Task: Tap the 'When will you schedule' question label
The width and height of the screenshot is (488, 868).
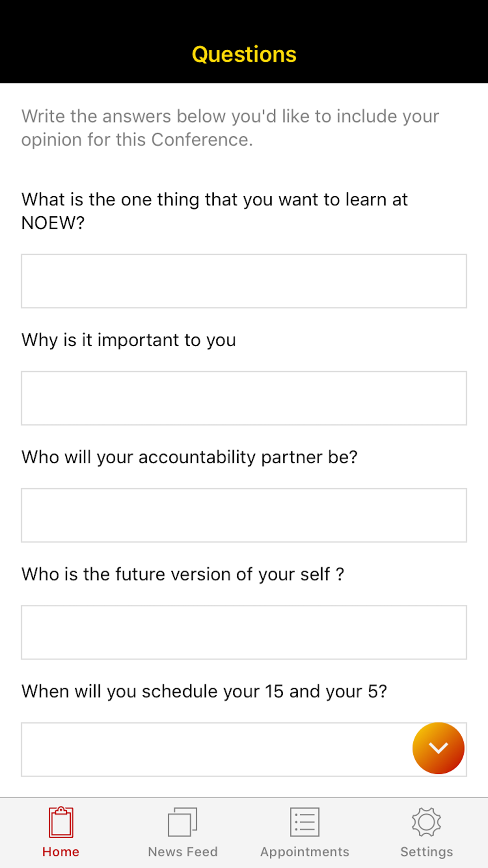Action: (204, 691)
